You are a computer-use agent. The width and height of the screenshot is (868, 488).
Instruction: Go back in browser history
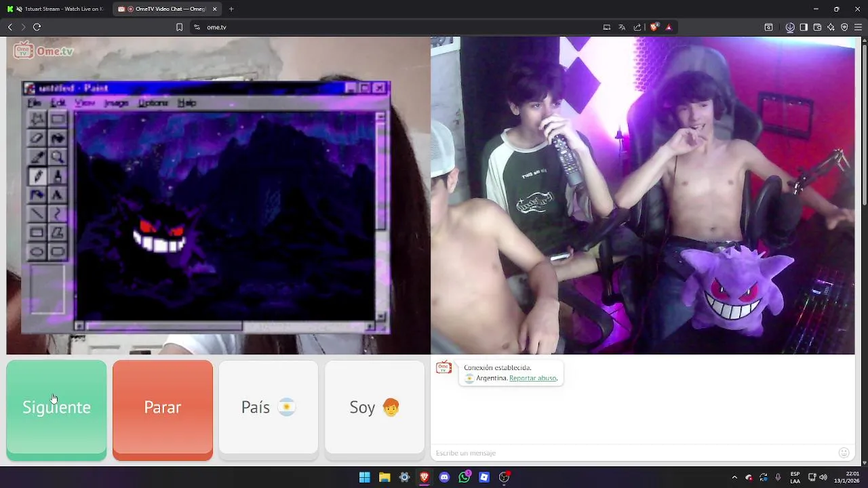(10, 27)
